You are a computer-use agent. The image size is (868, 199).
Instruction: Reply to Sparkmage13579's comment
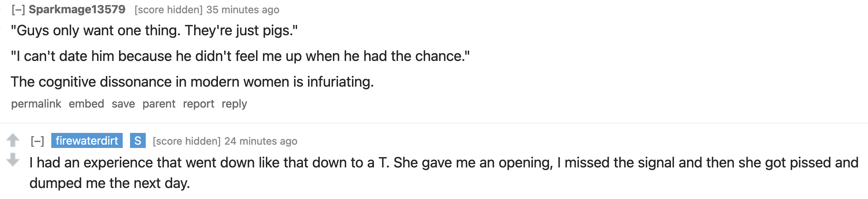234,104
